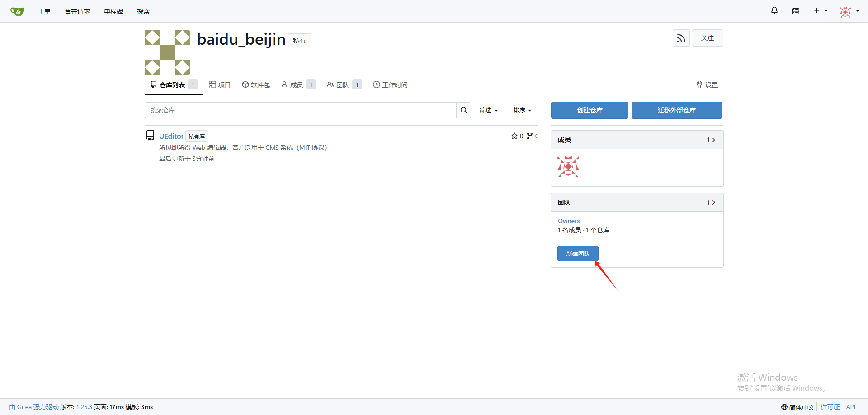Open the organization RSS feed
The image size is (868, 415).
pos(681,38)
